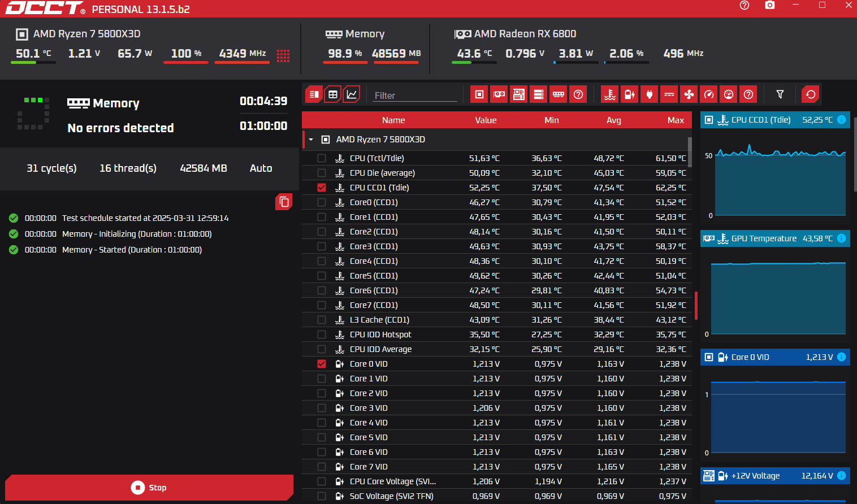Reset the sensor min/max values
The image size is (857, 504).
pyautogui.click(x=811, y=94)
